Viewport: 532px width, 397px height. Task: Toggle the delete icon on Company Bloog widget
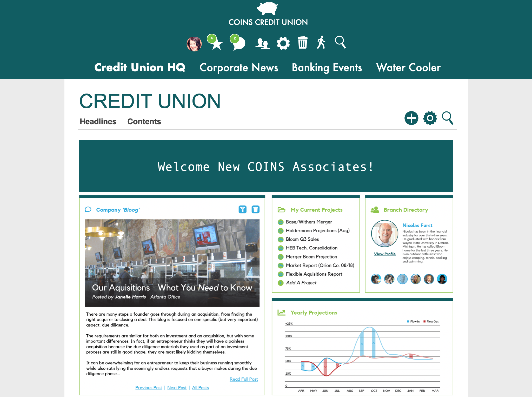click(x=256, y=209)
